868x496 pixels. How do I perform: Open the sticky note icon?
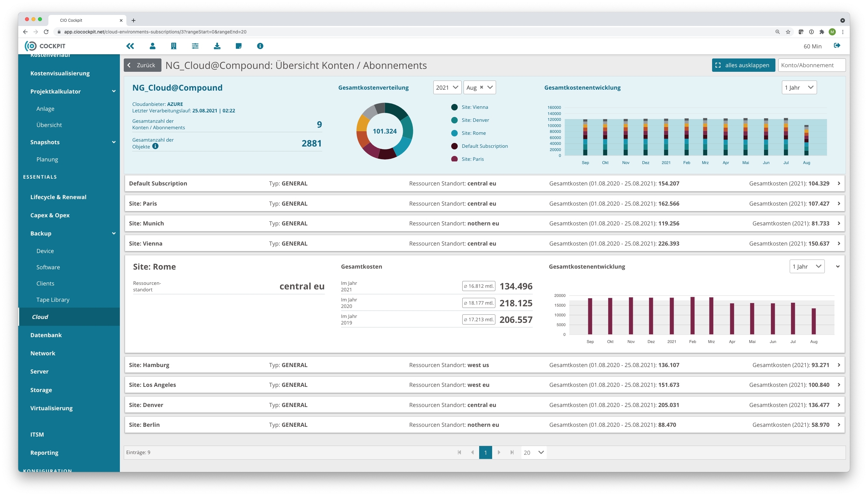238,46
